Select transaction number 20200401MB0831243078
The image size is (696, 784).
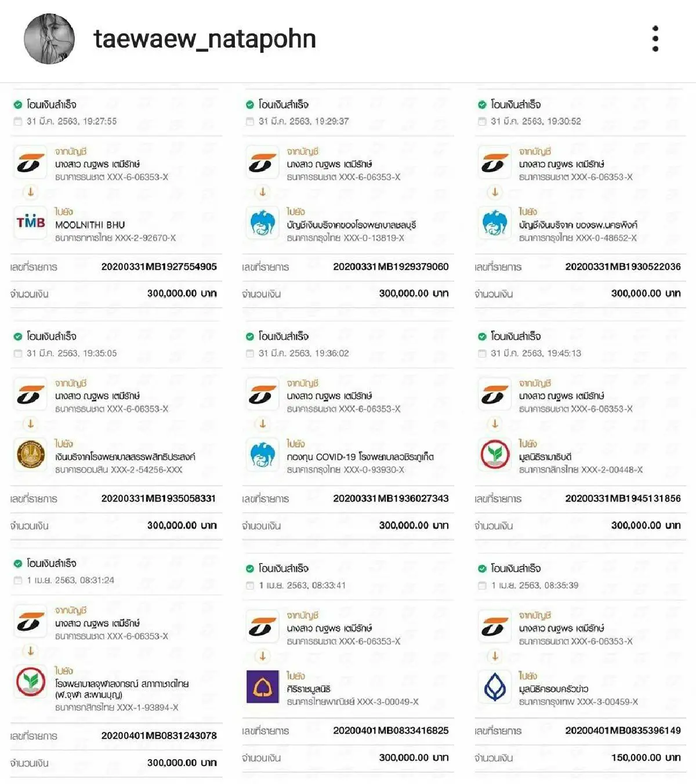tap(159, 735)
